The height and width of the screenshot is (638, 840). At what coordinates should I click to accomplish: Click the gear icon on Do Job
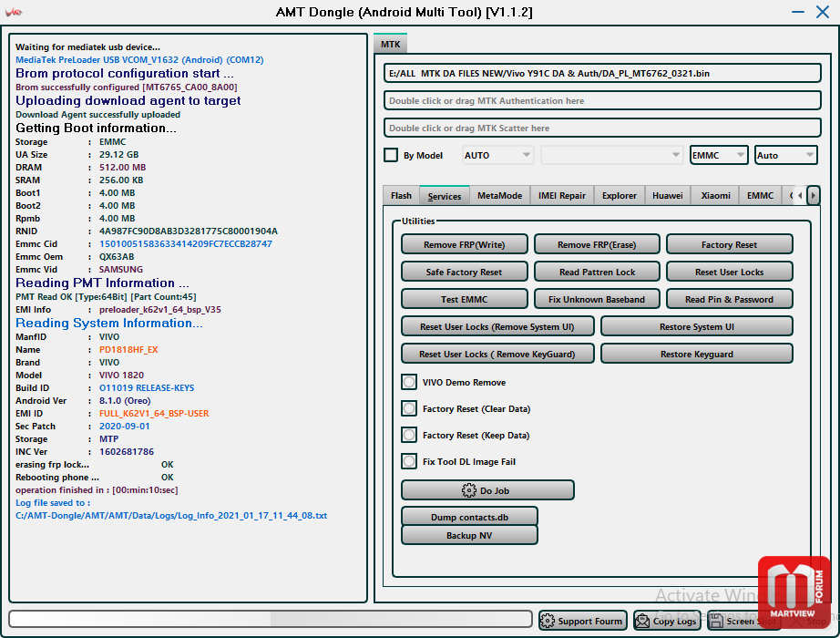tap(469, 490)
